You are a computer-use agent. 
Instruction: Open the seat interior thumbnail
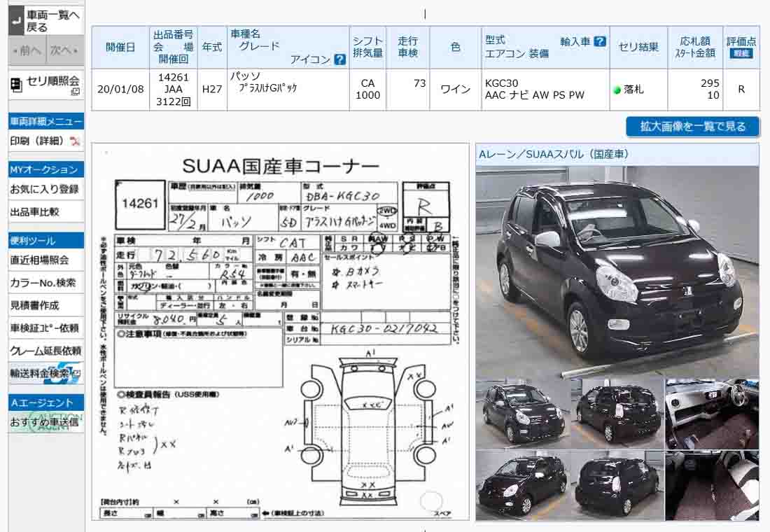tap(712, 485)
